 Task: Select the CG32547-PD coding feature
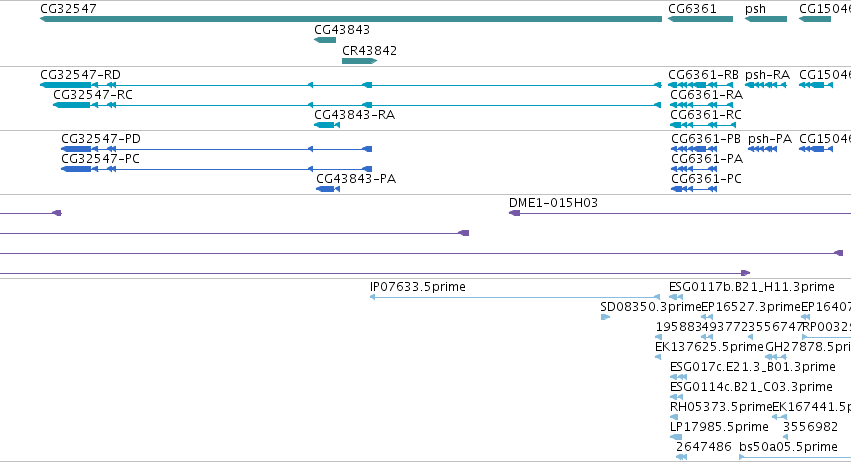tap(217, 149)
